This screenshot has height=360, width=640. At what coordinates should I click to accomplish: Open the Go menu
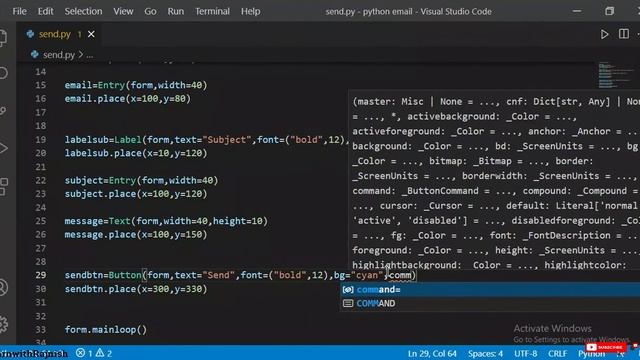pos(150,11)
